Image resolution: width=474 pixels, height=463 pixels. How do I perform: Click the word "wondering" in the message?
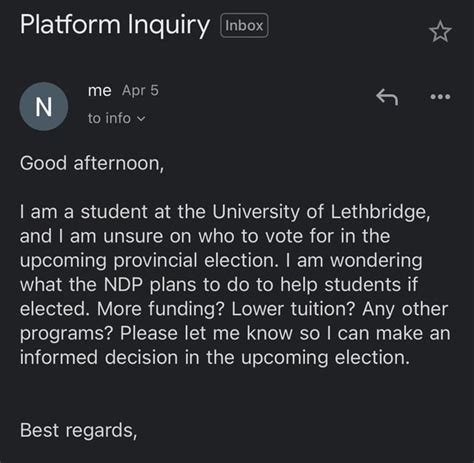pos(376,261)
